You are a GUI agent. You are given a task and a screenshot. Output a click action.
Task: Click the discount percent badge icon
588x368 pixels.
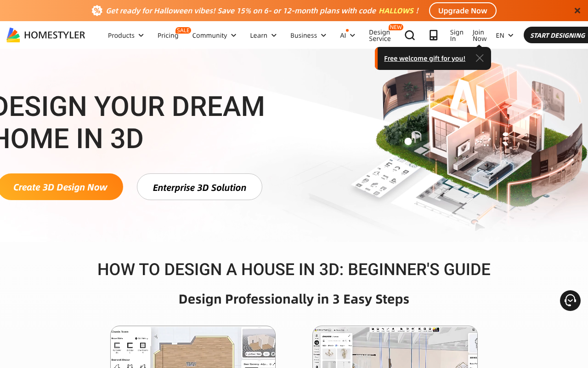click(97, 11)
